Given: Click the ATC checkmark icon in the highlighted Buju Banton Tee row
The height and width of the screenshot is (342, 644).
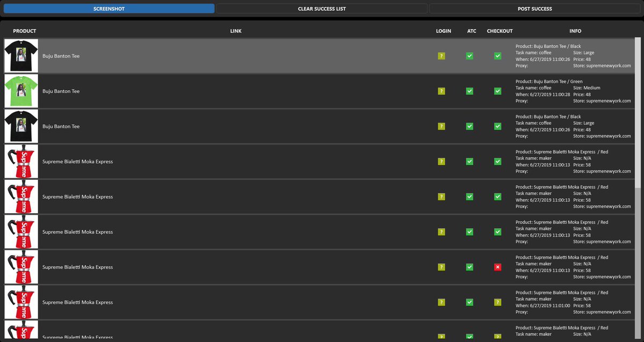Looking at the screenshot, I should tap(470, 56).
